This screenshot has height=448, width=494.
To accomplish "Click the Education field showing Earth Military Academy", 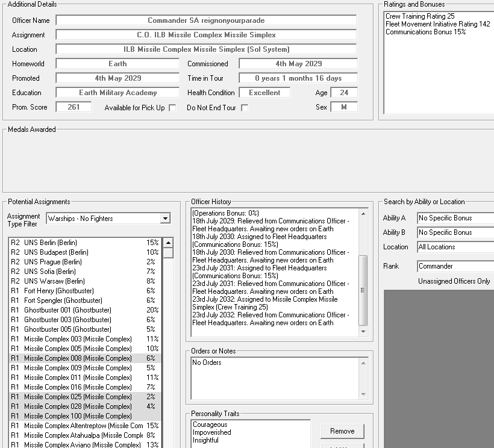I will 117,93.
